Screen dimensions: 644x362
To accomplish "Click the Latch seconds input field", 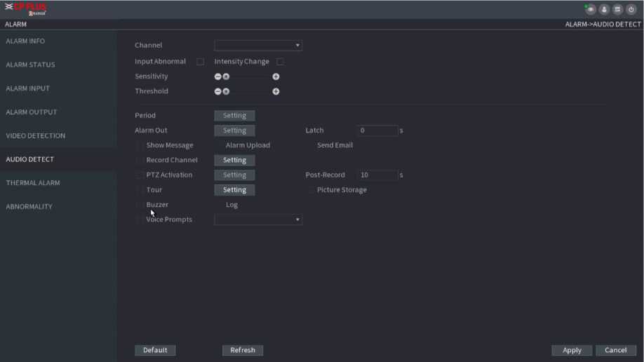I will [377, 130].
